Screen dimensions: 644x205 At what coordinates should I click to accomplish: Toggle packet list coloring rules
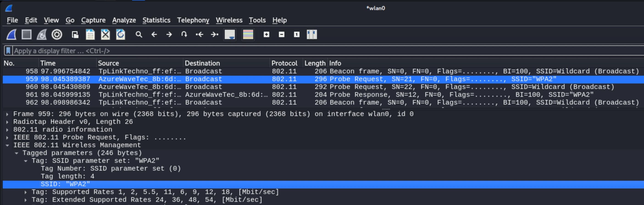point(248,34)
